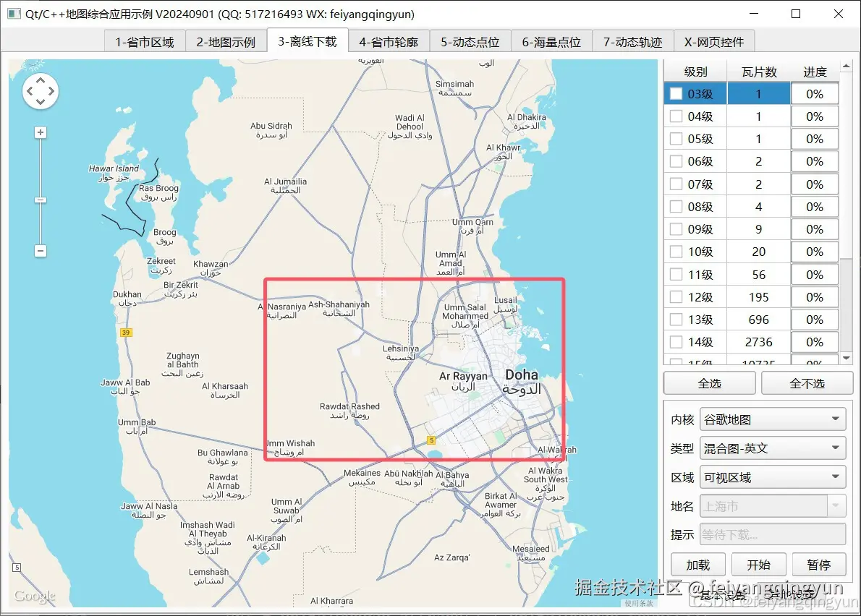The width and height of the screenshot is (861, 616).
Task: Open the 5-动态点位 tab
Action: (x=470, y=42)
